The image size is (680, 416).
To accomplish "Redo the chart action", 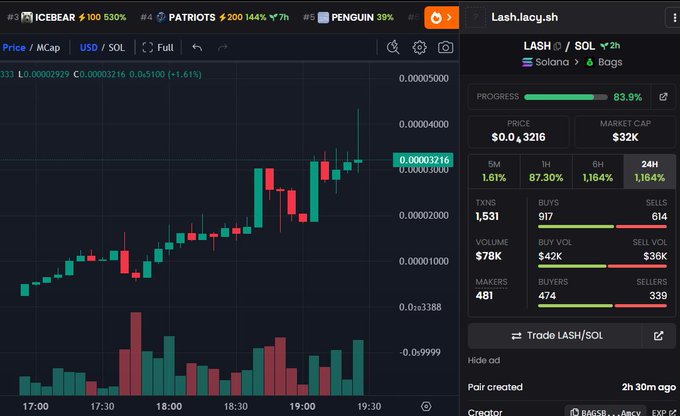I will coord(222,47).
